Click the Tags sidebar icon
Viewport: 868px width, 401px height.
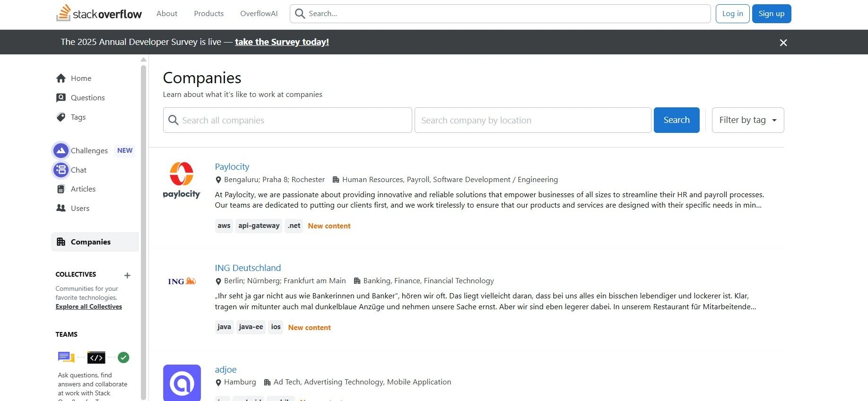point(61,117)
